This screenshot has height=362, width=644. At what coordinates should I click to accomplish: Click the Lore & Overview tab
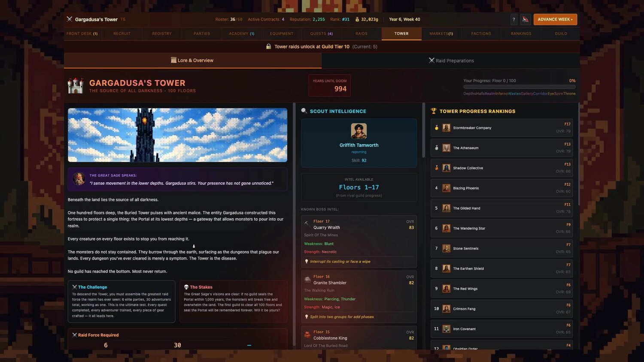coord(192,60)
